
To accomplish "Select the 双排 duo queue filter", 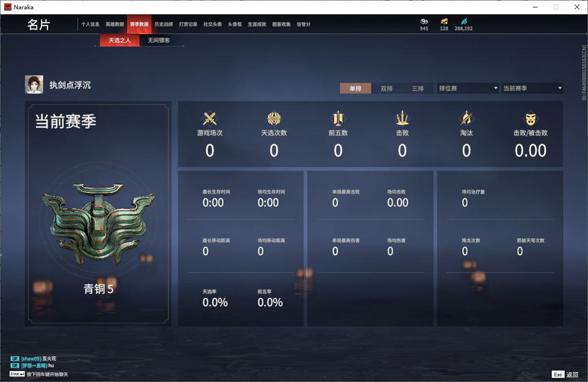I will tap(386, 89).
